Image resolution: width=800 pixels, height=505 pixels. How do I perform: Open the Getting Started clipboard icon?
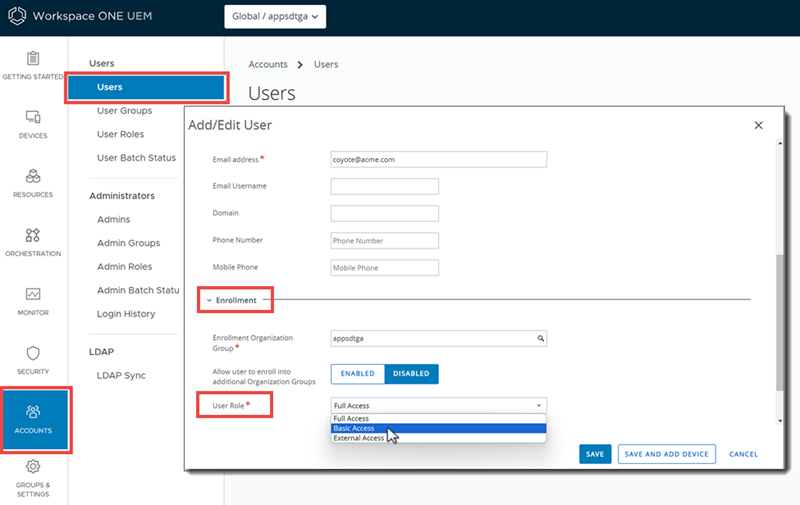click(33, 58)
